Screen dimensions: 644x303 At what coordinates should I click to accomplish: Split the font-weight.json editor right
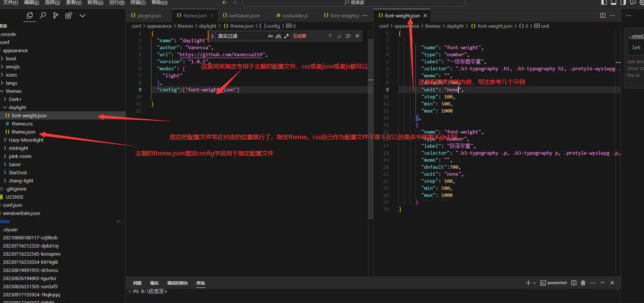pyautogui.click(x=603, y=16)
